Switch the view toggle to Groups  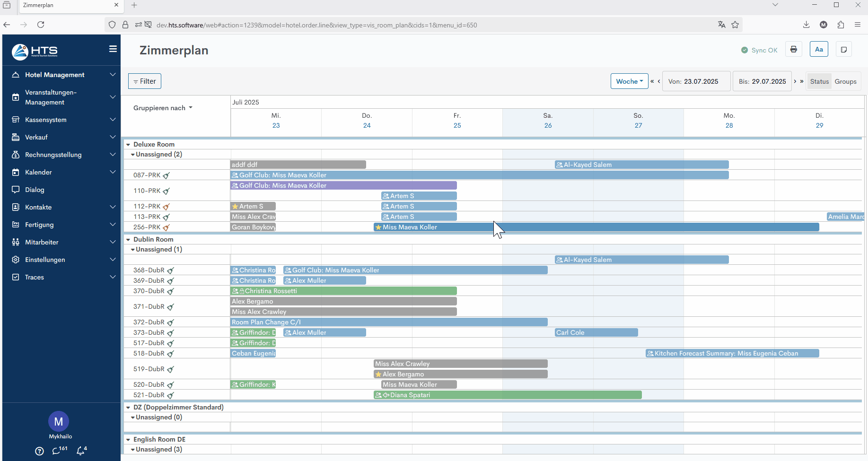(x=845, y=81)
